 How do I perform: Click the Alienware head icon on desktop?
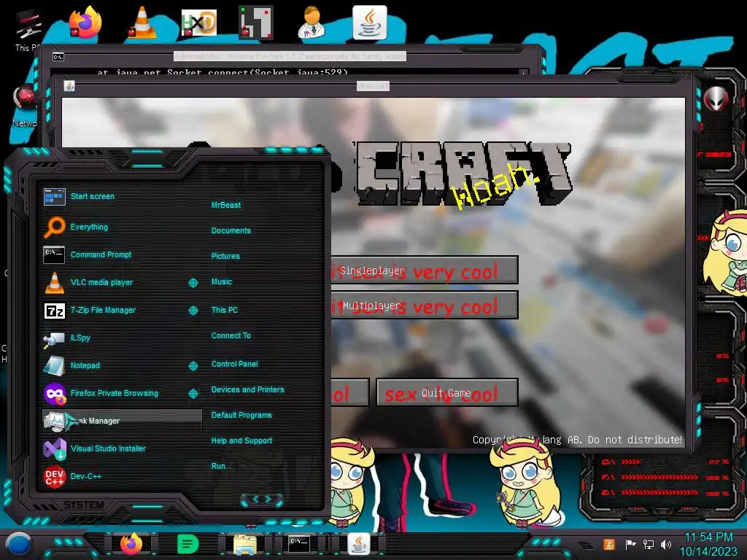(716, 98)
